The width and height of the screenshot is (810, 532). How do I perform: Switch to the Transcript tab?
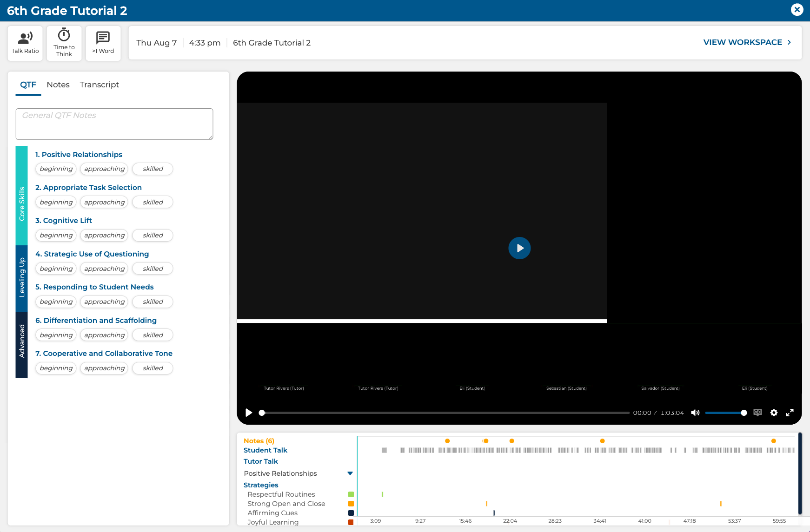point(99,85)
